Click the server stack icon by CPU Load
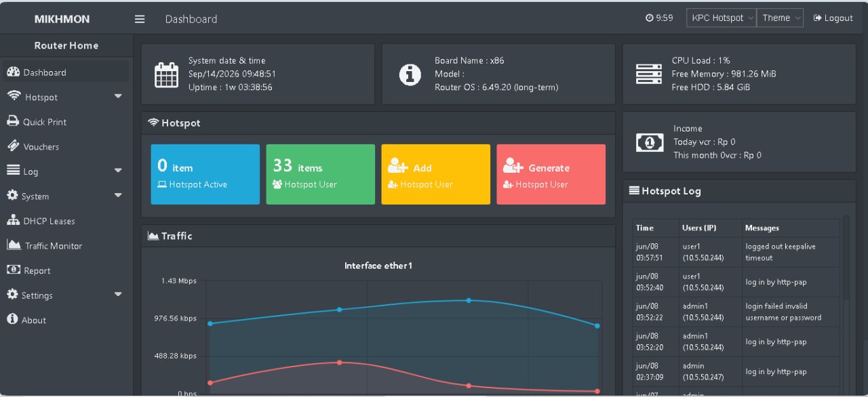Viewport: 868px width, 397px height. pos(649,74)
